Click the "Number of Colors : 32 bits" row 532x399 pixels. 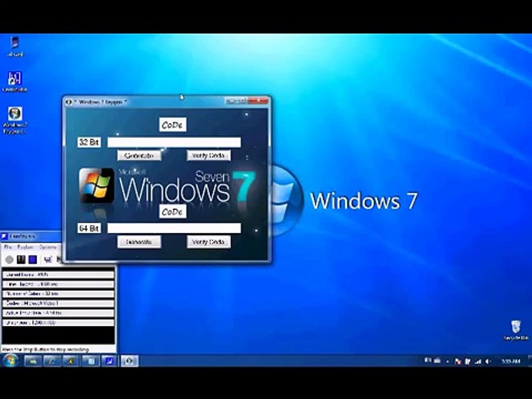coord(58,294)
